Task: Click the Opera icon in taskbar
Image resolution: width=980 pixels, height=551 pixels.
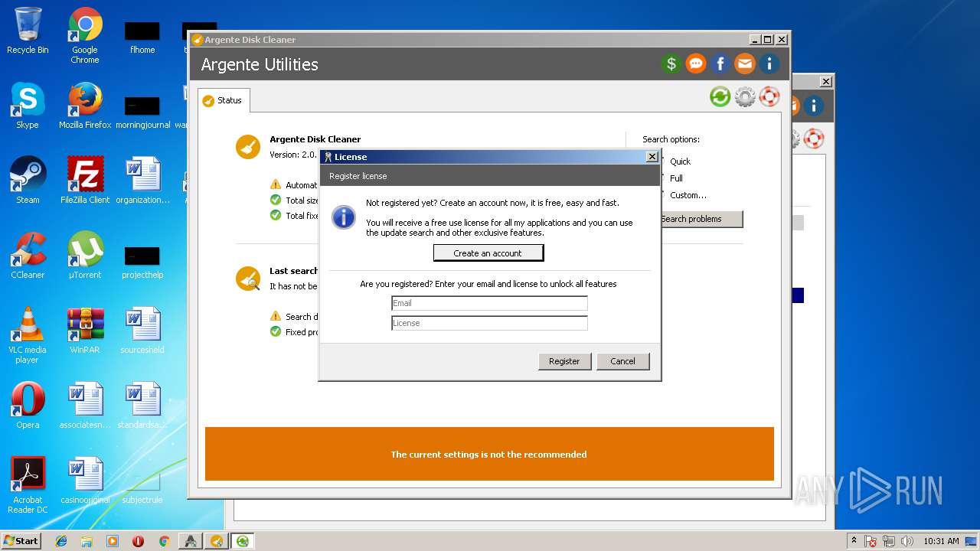Action: 138,541
